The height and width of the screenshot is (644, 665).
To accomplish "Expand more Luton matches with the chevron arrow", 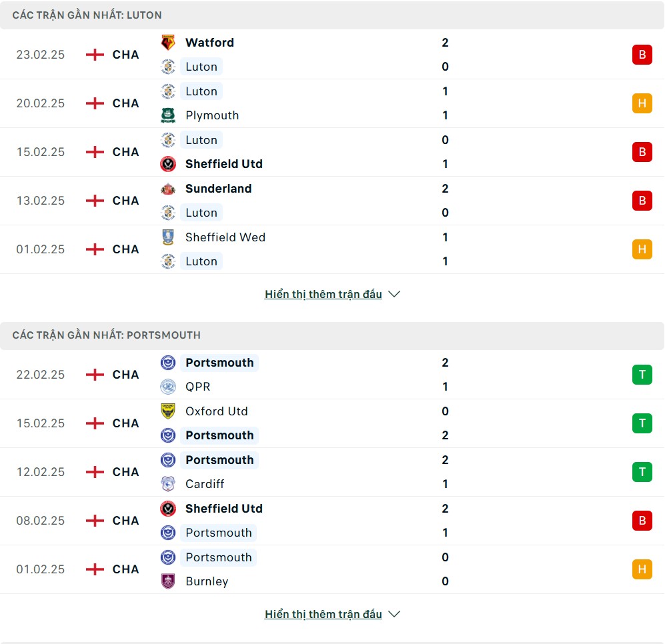I will coord(394,294).
